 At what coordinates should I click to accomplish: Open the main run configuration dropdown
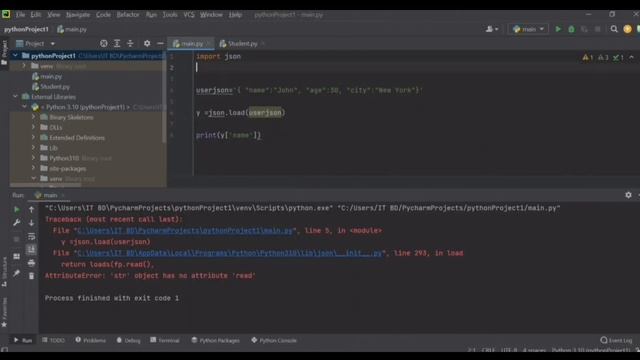pyautogui.click(x=529, y=29)
